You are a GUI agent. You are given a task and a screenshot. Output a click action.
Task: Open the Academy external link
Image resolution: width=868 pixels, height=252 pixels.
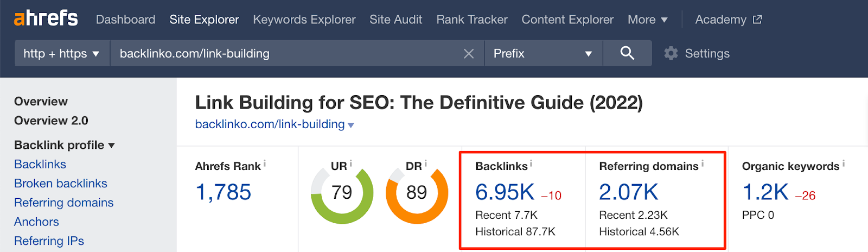coord(728,20)
